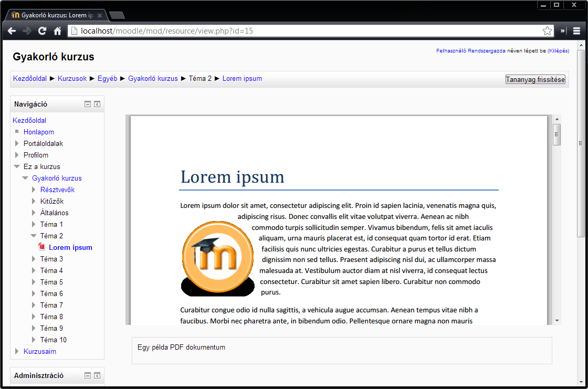Dock the Navigáció block to the side
The height and width of the screenshot is (389, 588).
[97, 104]
